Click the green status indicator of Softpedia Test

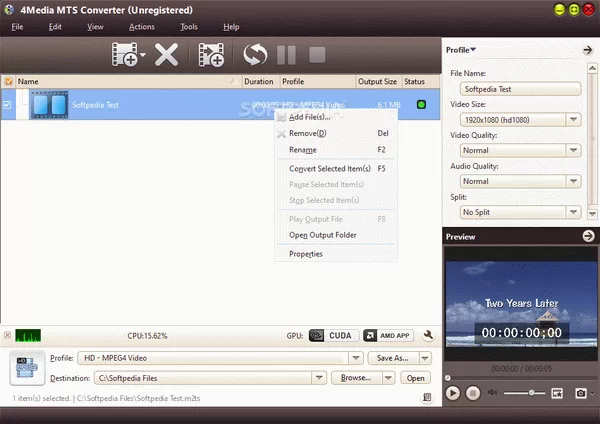click(x=421, y=104)
